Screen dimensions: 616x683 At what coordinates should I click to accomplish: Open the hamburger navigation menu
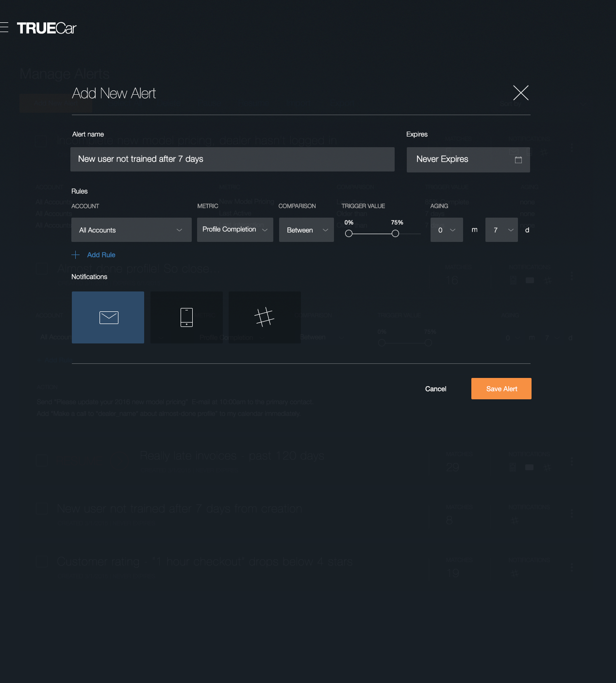[x=4, y=27]
